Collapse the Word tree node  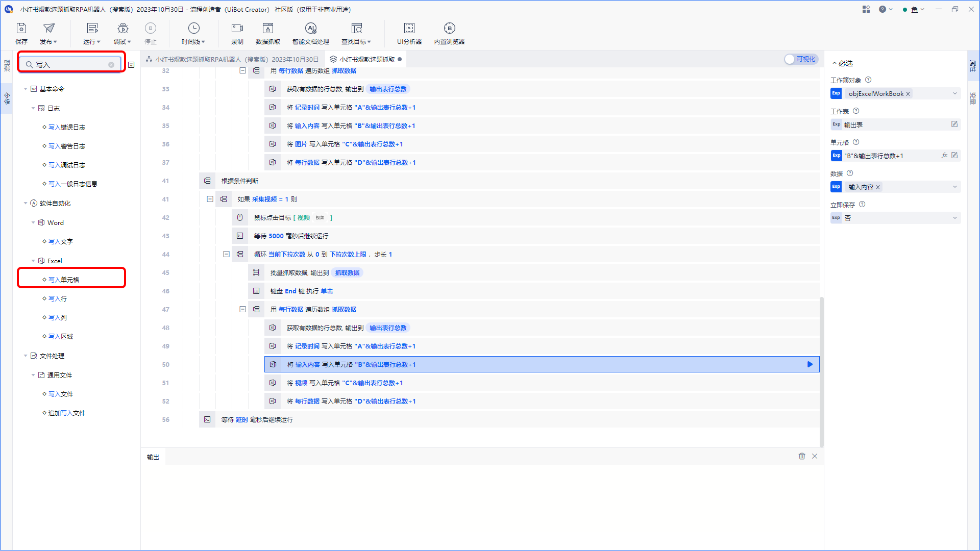click(x=33, y=222)
